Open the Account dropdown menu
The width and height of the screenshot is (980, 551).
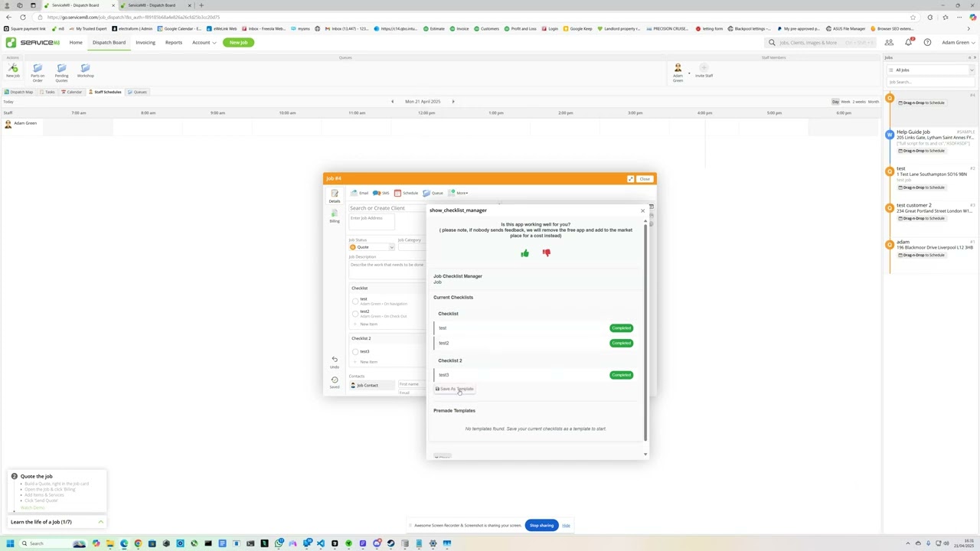(x=204, y=43)
